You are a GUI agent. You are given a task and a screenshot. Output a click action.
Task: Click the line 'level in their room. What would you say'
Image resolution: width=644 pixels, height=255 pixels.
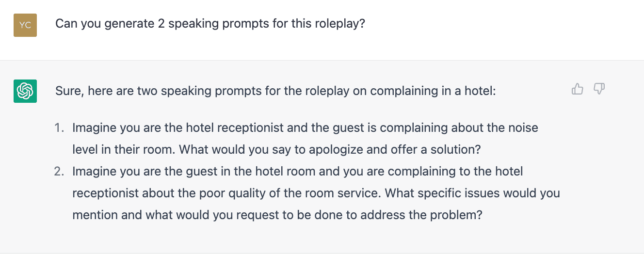[276, 149]
